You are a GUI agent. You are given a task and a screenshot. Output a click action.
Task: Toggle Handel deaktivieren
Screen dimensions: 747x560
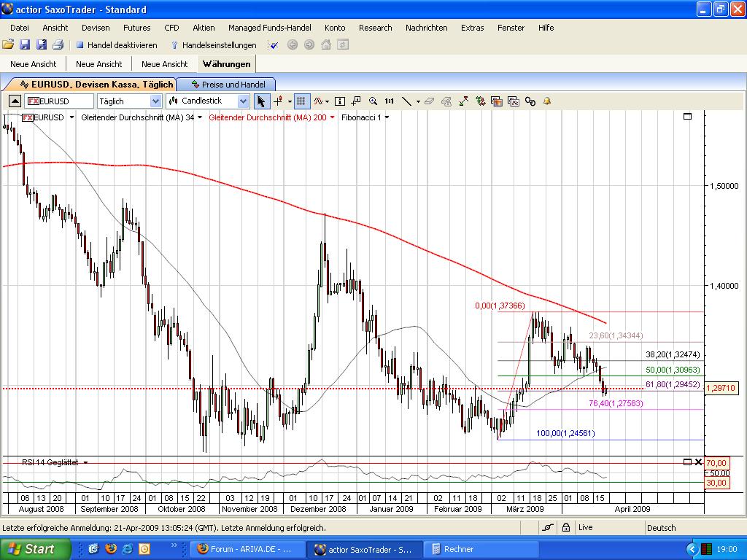point(123,44)
